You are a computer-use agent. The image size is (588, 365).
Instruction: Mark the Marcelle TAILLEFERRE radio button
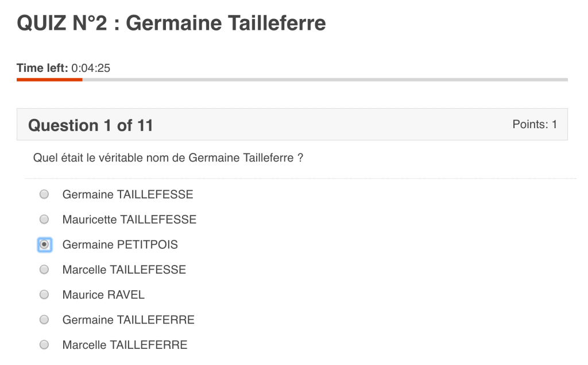point(44,344)
